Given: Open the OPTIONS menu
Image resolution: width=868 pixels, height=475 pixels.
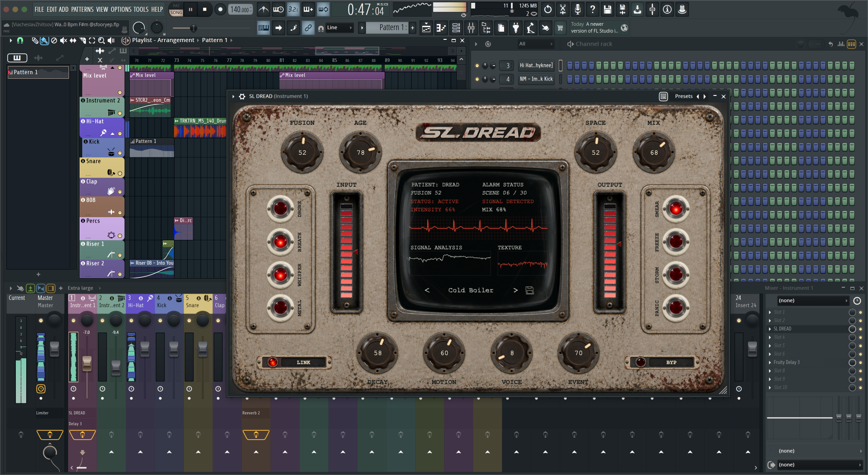Looking at the screenshot, I should [121, 9].
